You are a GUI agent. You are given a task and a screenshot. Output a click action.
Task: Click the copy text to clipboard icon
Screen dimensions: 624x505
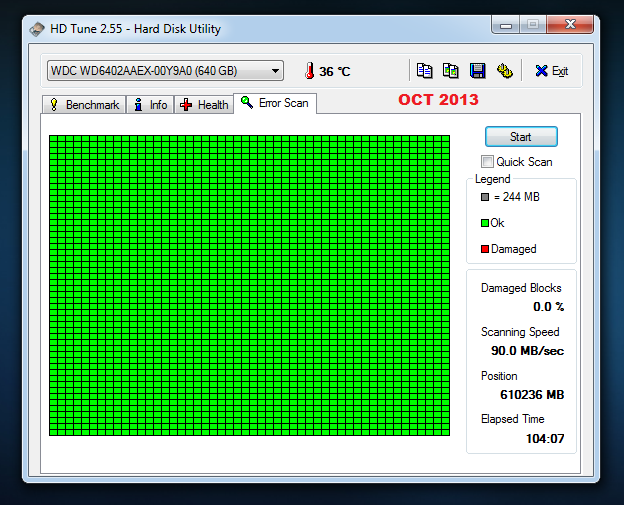click(x=424, y=71)
